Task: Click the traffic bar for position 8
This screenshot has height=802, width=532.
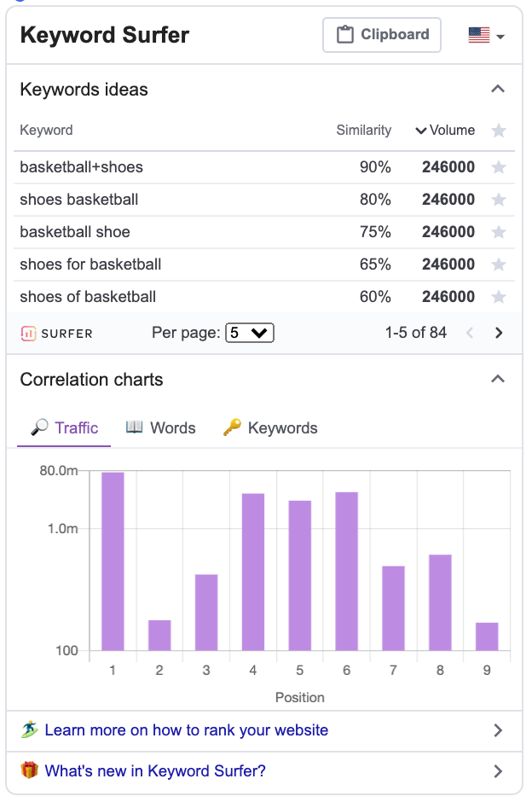Action: click(x=440, y=602)
